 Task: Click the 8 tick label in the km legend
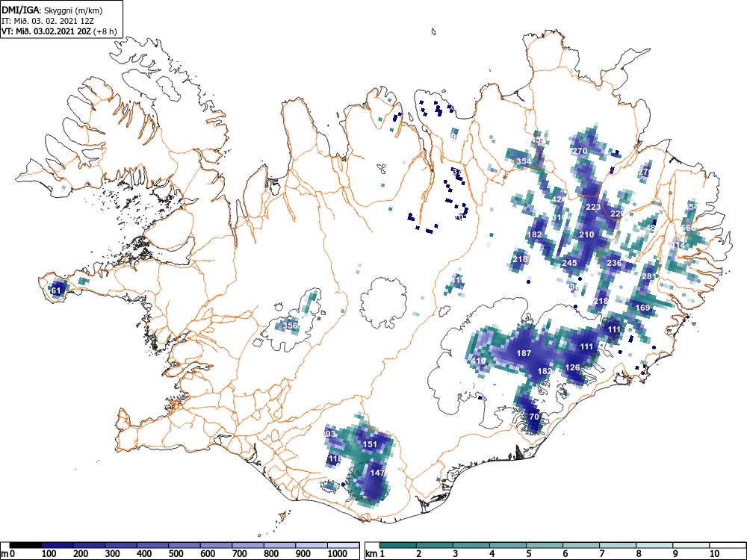coord(639,553)
